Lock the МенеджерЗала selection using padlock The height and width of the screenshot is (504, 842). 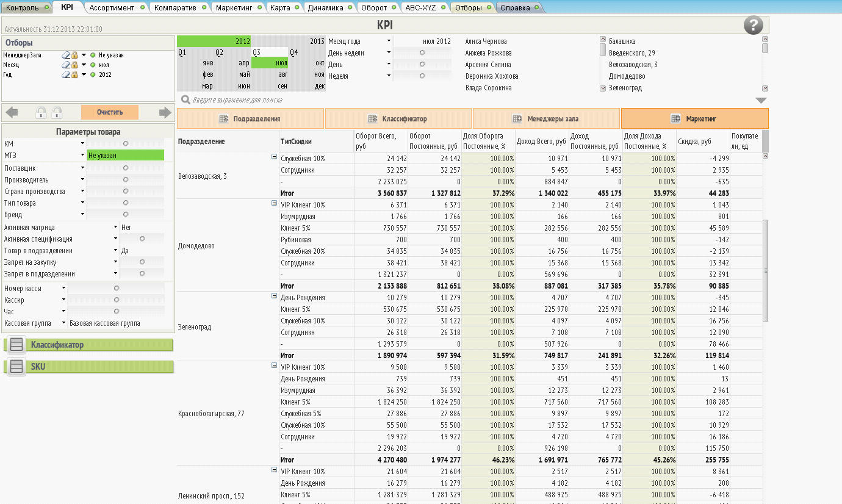tap(74, 56)
